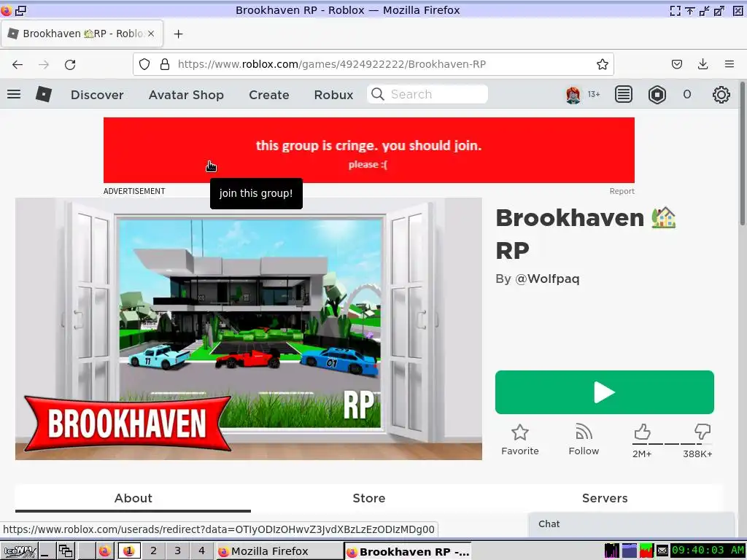Click the Brookhaven game thumbnail image

tap(249, 329)
